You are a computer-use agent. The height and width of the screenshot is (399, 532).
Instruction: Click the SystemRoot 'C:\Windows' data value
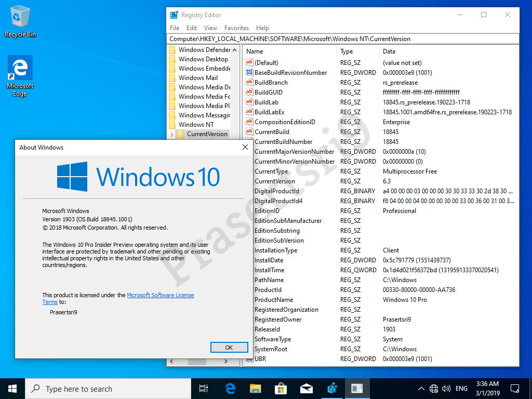tap(400, 349)
